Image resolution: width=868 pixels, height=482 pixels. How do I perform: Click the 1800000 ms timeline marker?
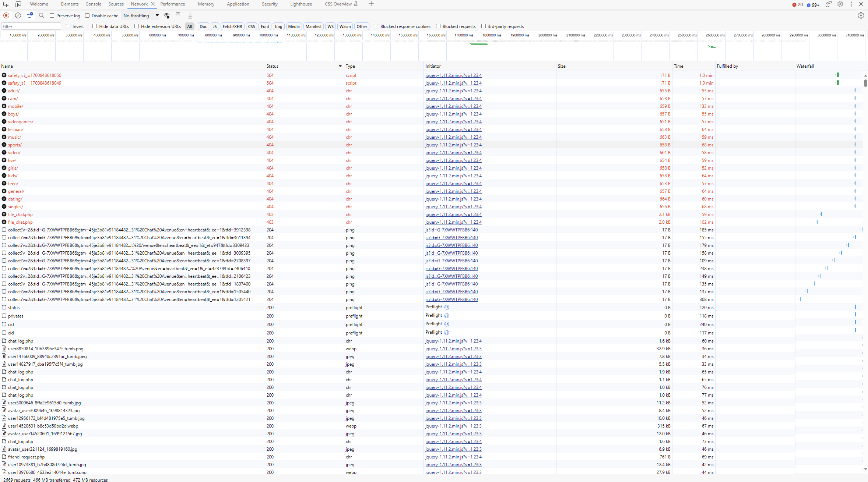click(492, 35)
